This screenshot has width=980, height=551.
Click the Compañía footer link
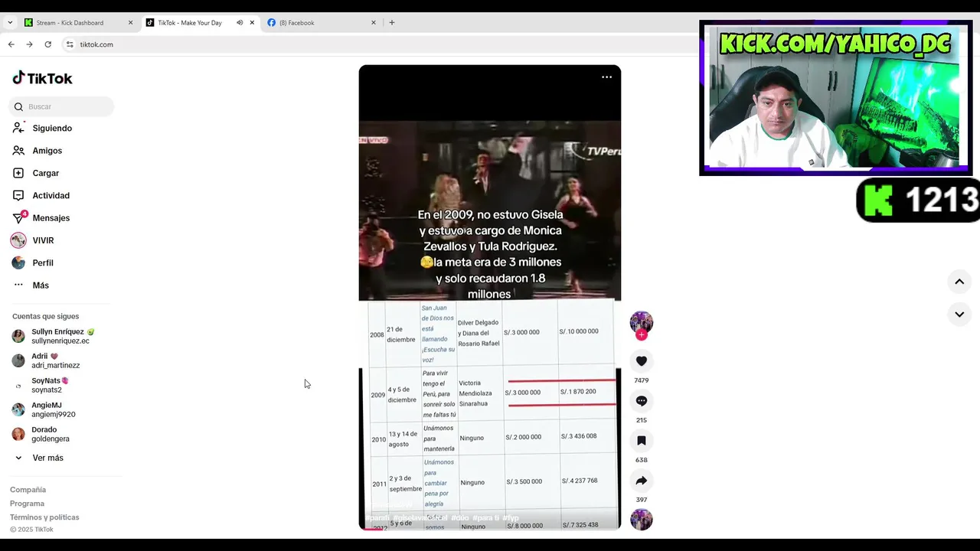tap(28, 490)
